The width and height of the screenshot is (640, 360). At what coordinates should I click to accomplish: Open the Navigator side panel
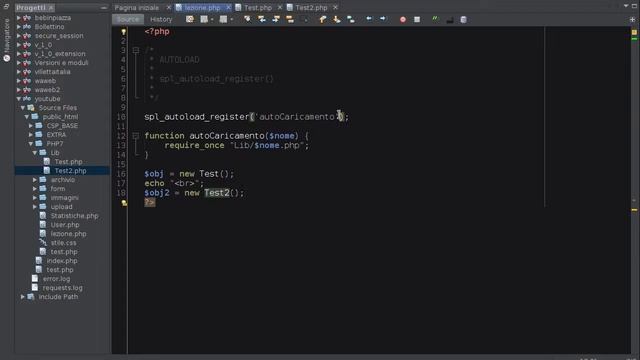tap(7, 40)
